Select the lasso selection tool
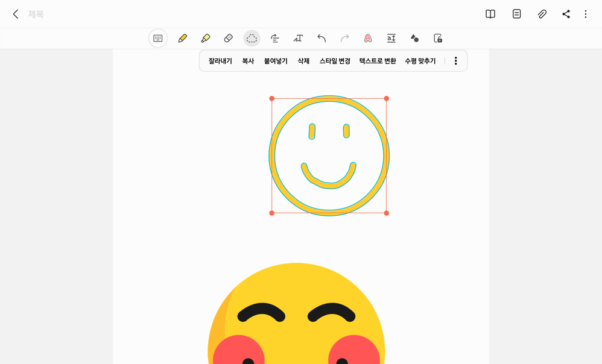The height and width of the screenshot is (364, 602). 252,39
